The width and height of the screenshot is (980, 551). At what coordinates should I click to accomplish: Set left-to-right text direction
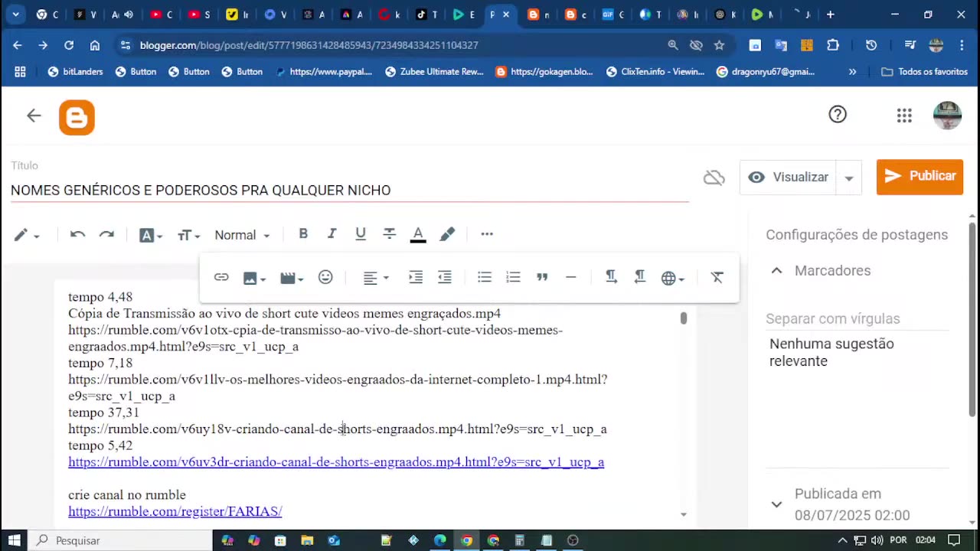pos(611,277)
